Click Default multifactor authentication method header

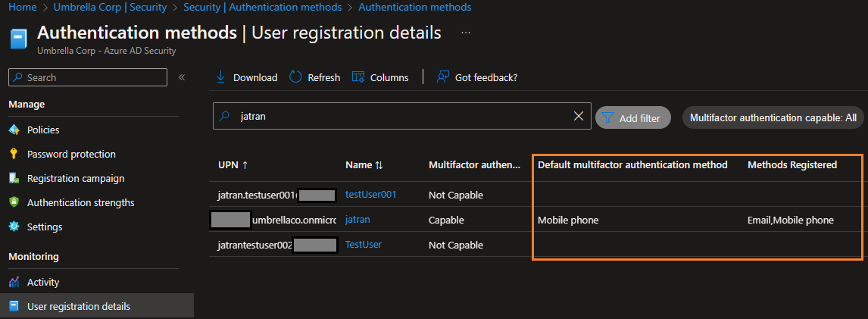pyautogui.click(x=632, y=165)
